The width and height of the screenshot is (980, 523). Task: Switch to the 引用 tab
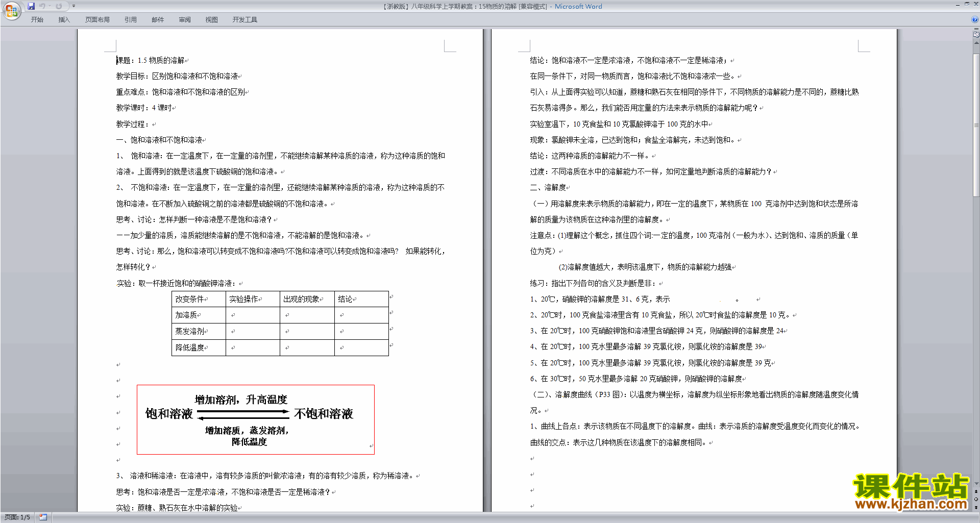[x=130, y=20]
